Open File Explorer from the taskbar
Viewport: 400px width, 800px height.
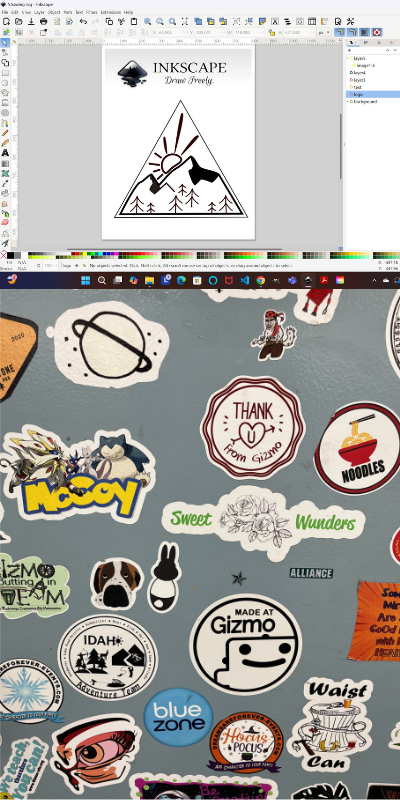pos(149,280)
